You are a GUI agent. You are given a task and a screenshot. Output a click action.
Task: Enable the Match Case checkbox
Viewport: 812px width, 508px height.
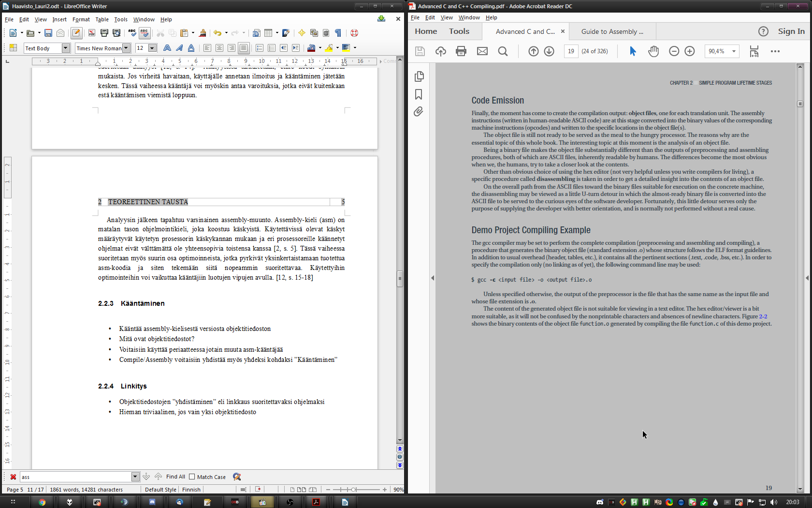point(192,477)
